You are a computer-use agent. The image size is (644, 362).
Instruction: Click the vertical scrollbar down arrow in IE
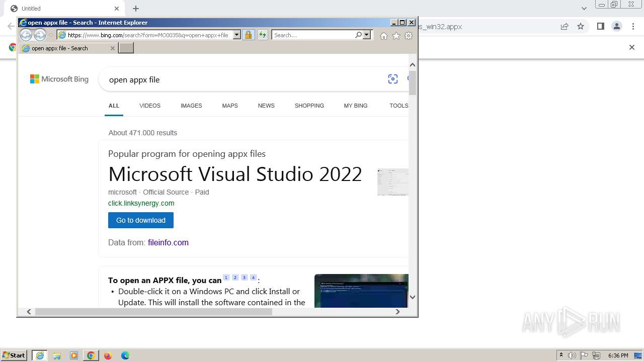[413, 297]
